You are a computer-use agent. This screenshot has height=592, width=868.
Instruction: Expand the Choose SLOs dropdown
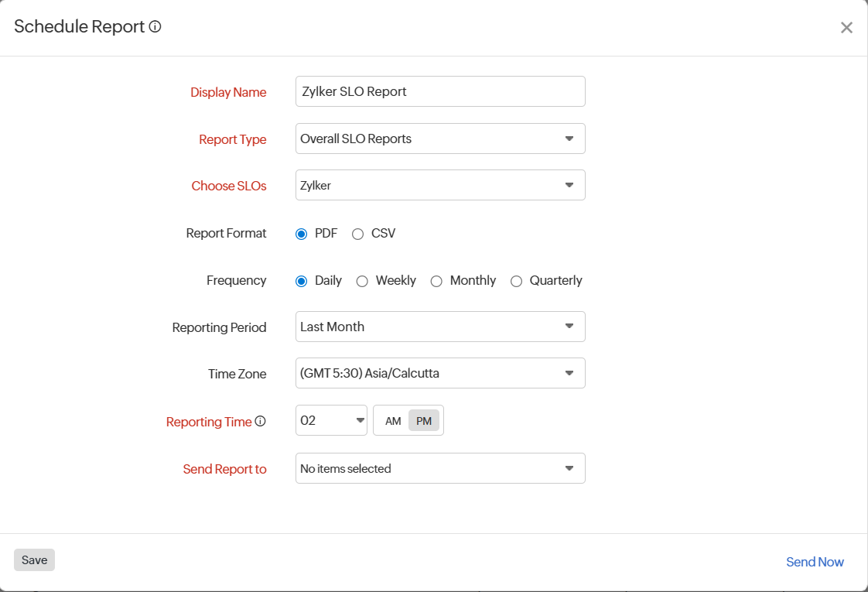(x=440, y=186)
